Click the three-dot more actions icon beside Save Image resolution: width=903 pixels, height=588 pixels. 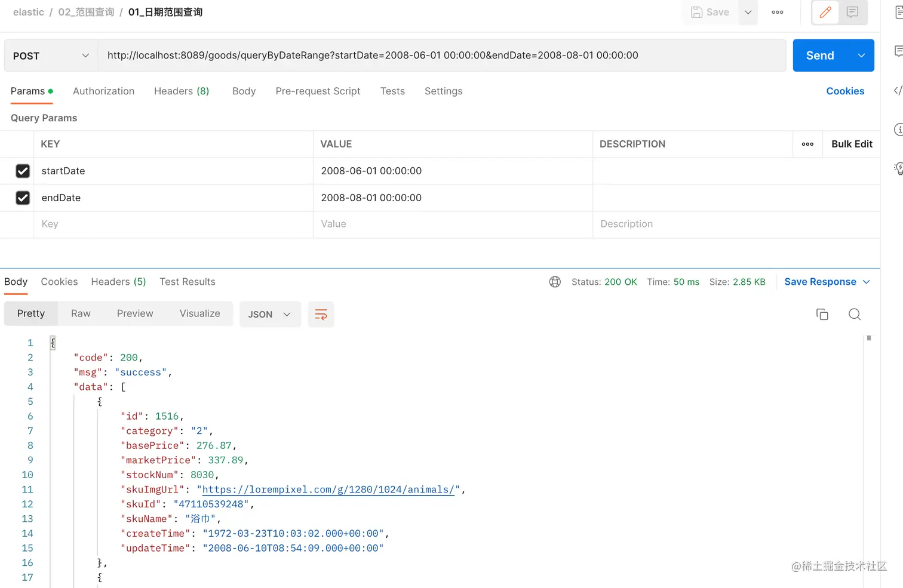tap(777, 12)
